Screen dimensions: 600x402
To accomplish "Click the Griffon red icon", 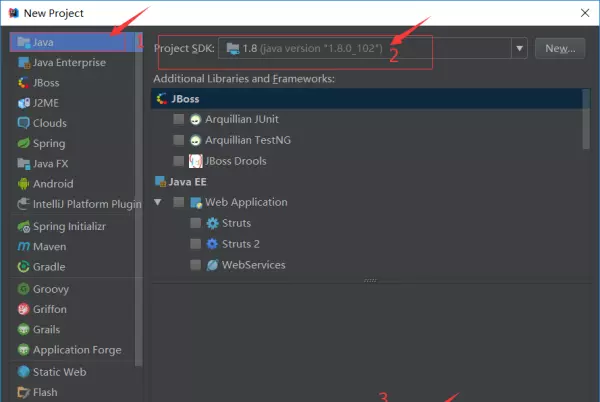I will 23,309.
